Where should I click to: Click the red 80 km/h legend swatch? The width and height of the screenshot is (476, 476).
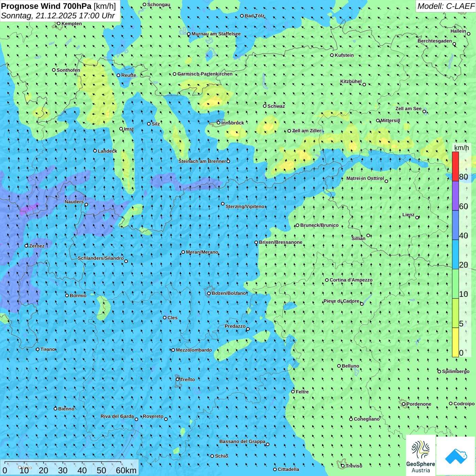click(x=455, y=166)
